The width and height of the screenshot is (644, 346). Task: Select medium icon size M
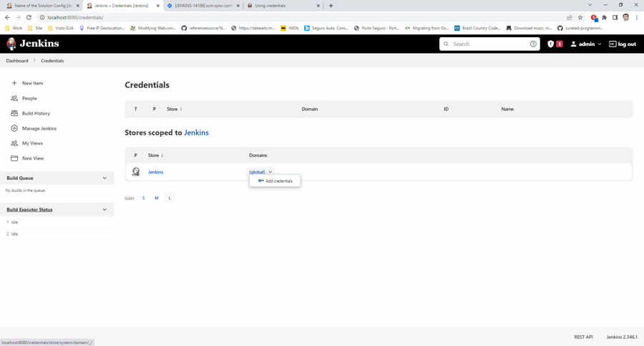156,198
